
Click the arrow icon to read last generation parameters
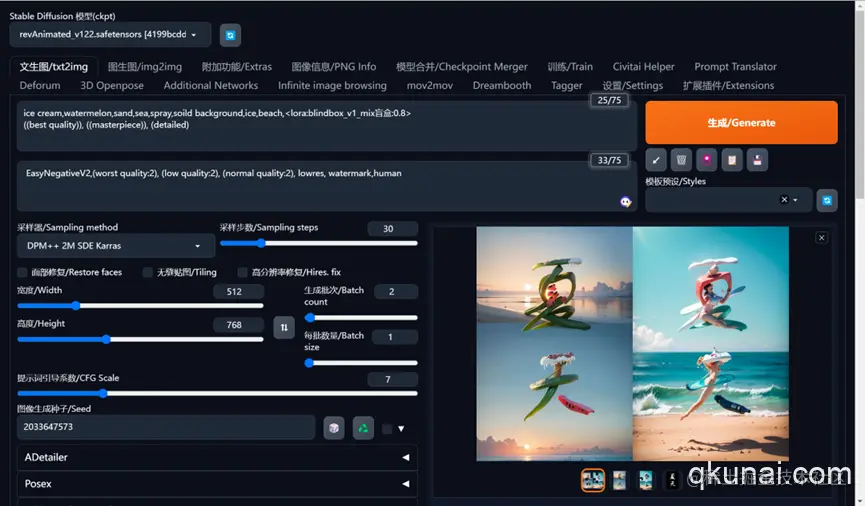tap(656, 160)
